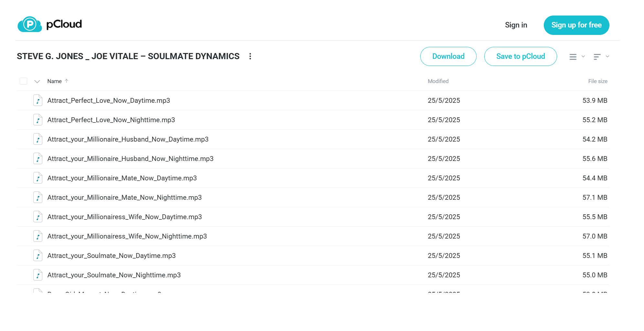Sort by the Modified column header
The width and height of the screenshot is (644, 331).
pos(438,81)
